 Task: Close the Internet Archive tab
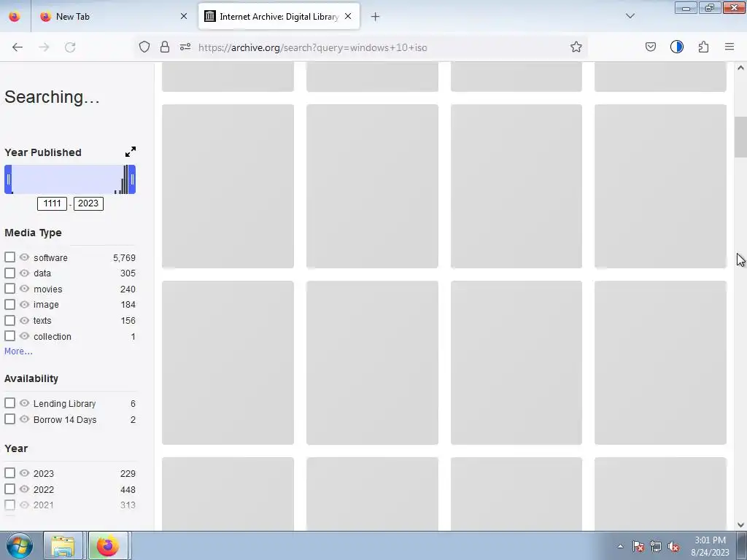click(x=348, y=16)
